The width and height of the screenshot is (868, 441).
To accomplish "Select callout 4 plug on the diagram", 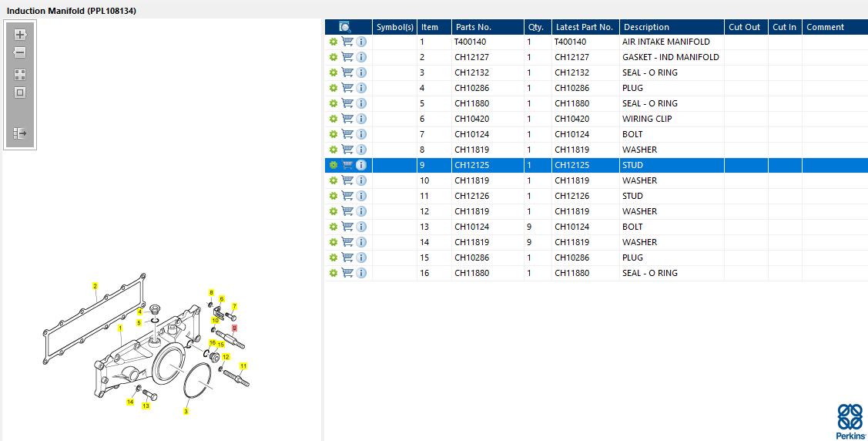I will point(140,312).
